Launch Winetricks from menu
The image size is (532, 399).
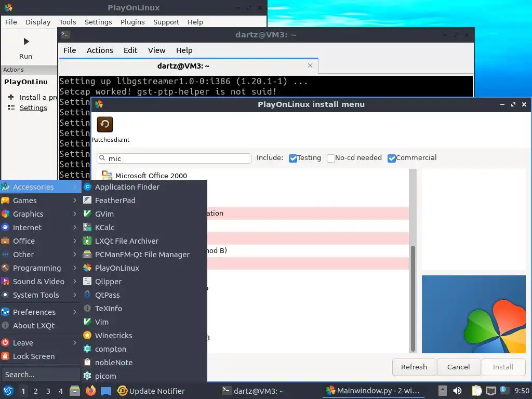point(144,336)
